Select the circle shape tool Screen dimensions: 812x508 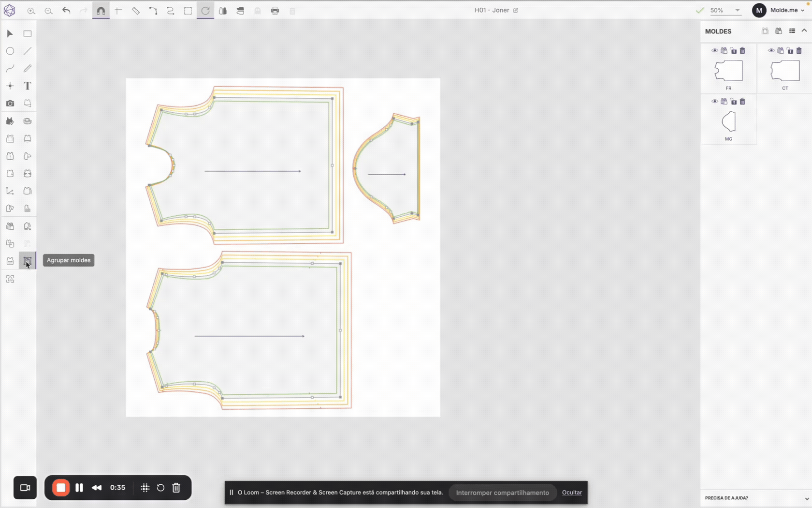click(x=10, y=51)
